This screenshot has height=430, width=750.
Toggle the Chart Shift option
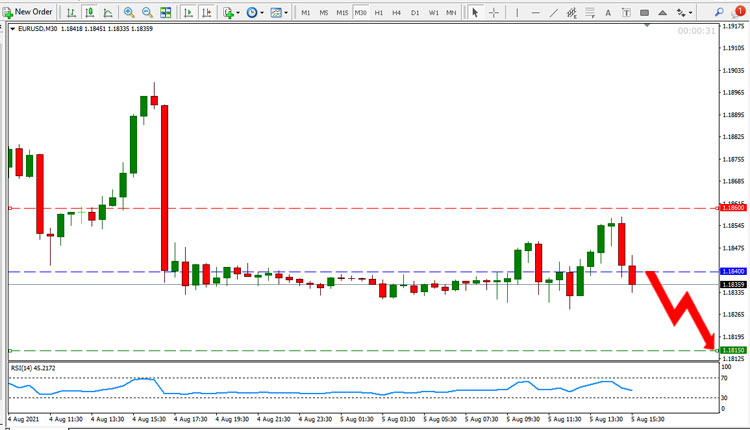click(x=207, y=13)
